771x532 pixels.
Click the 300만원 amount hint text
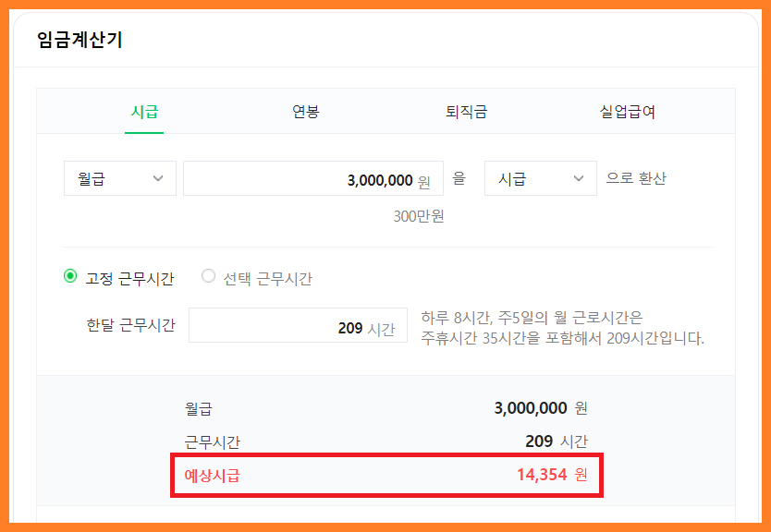point(419,216)
